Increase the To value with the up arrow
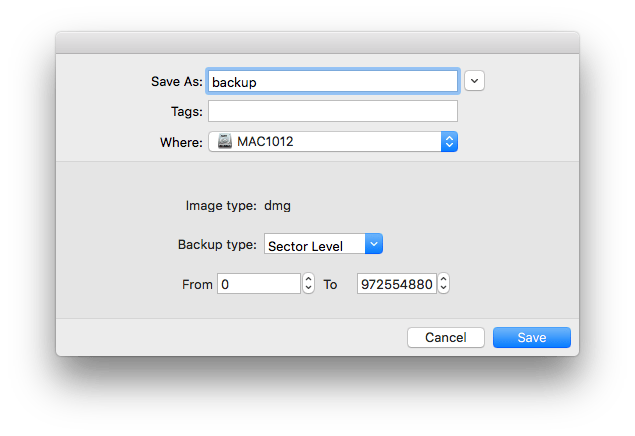Image resolution: width=635 pixels, height=436 pixels. pyautogui.click(x=443, y=280)
